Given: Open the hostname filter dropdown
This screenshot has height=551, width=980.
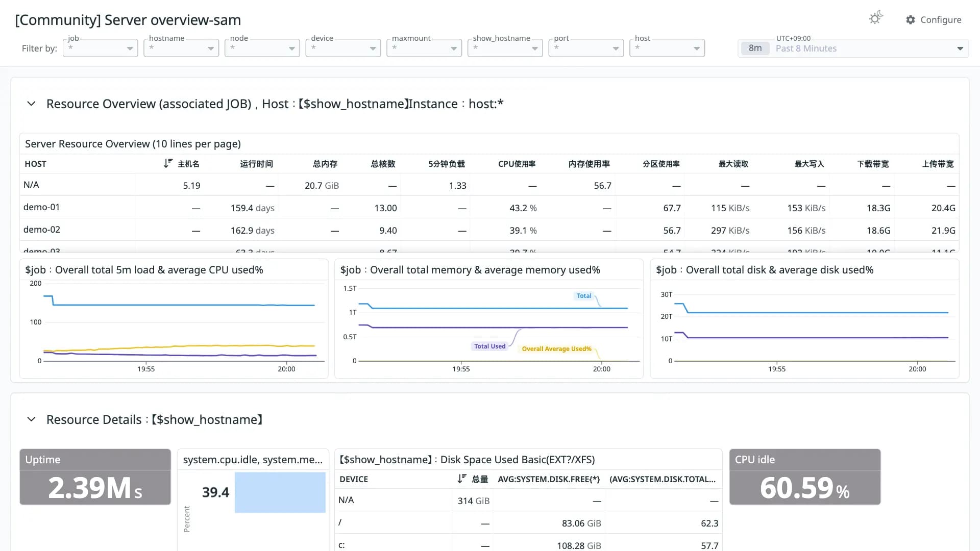Looking at the screenshot, I should 181,48.
